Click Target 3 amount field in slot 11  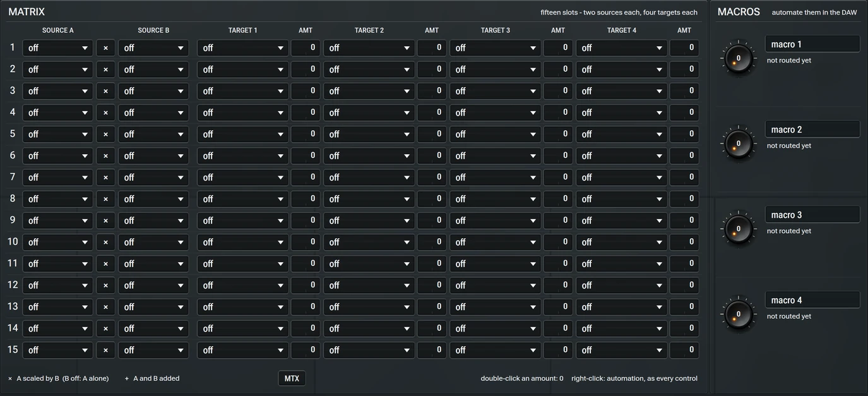pos(558,263)
